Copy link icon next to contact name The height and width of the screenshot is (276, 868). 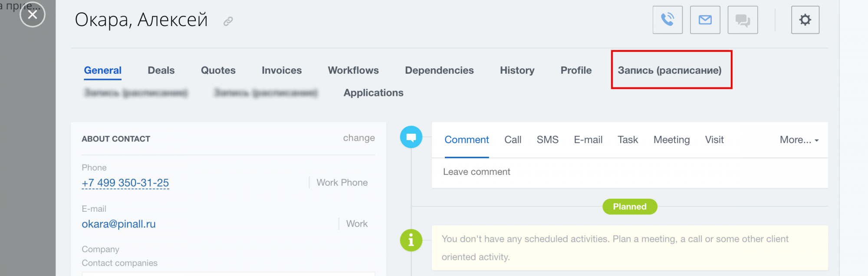pos(228,21)
